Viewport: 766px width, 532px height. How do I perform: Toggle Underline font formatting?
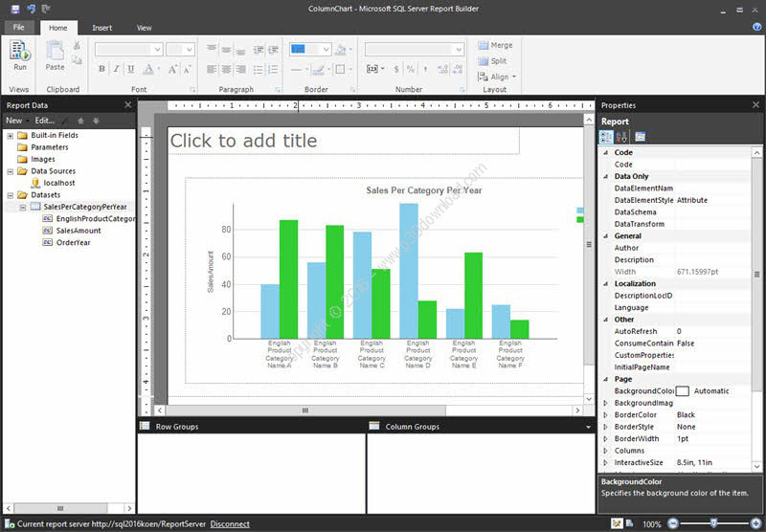tap(131, 69)
